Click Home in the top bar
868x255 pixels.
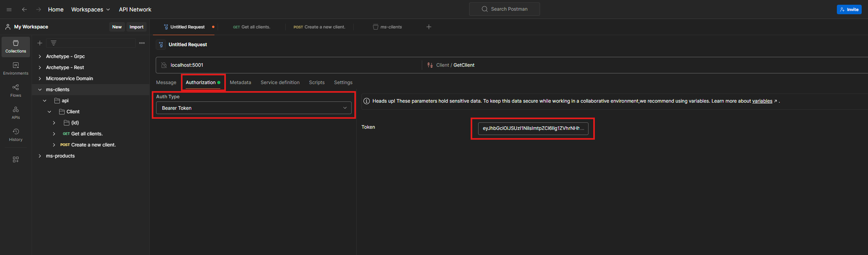(56, 9)
